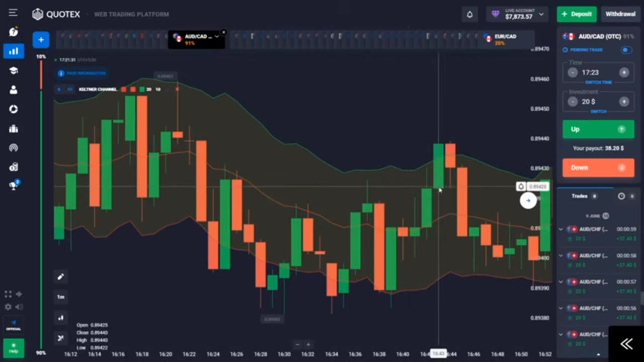Select the drawing pencil tool
The width and height of the screenshot is (644, 362).
[61, 277]
